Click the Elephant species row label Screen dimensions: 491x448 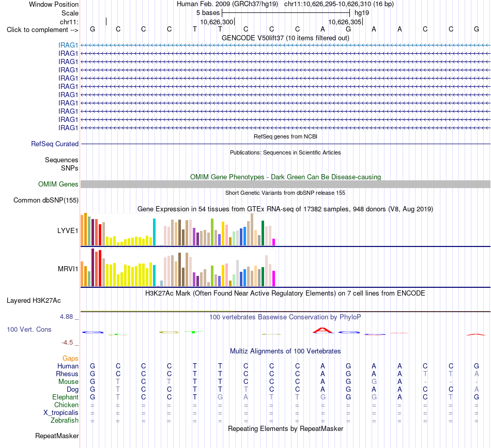coord(65,397)
